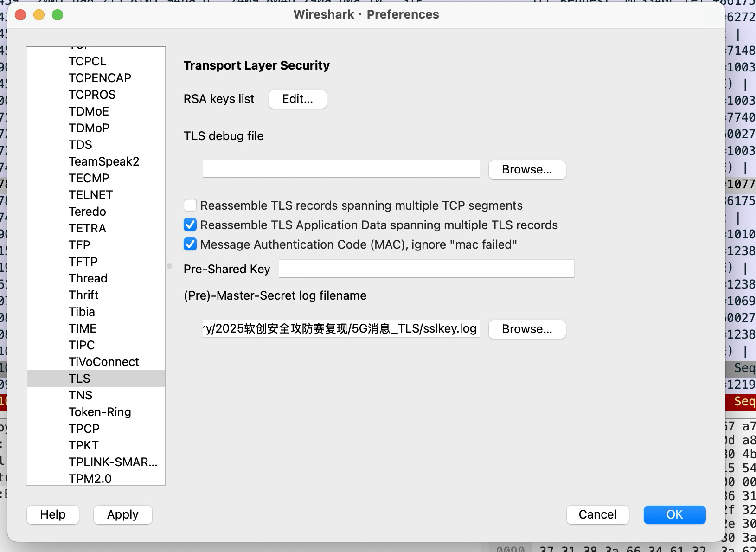
Task: Cancel the Preferences dialog
Action: point(597,515)
